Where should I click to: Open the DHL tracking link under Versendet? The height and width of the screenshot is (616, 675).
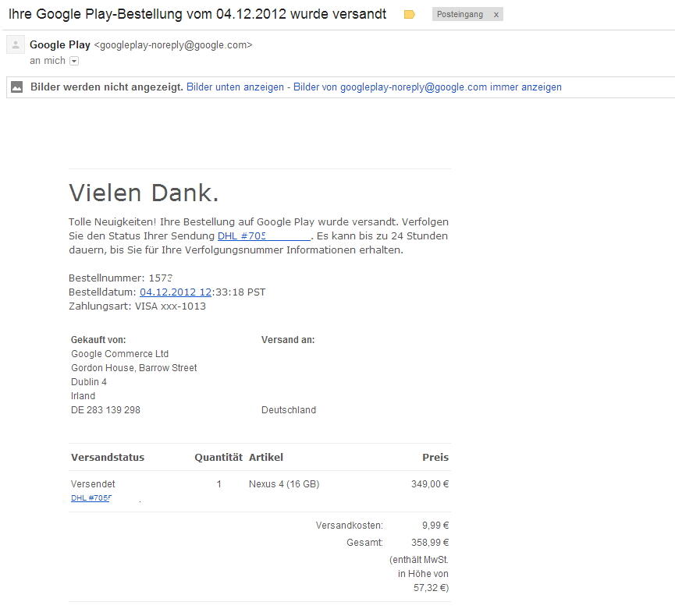coord(91,497)
